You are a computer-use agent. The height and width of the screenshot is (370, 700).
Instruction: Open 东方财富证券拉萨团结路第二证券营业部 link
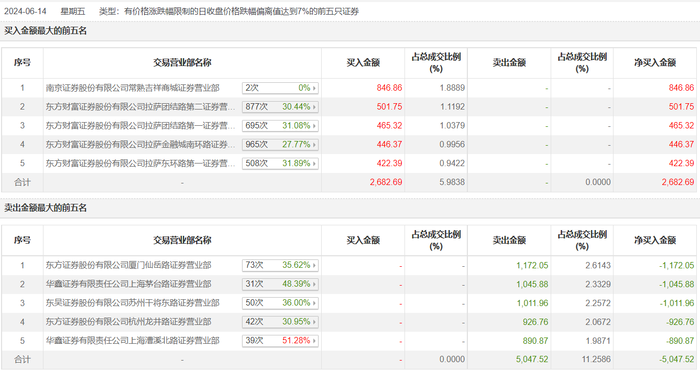click(140, 107)
